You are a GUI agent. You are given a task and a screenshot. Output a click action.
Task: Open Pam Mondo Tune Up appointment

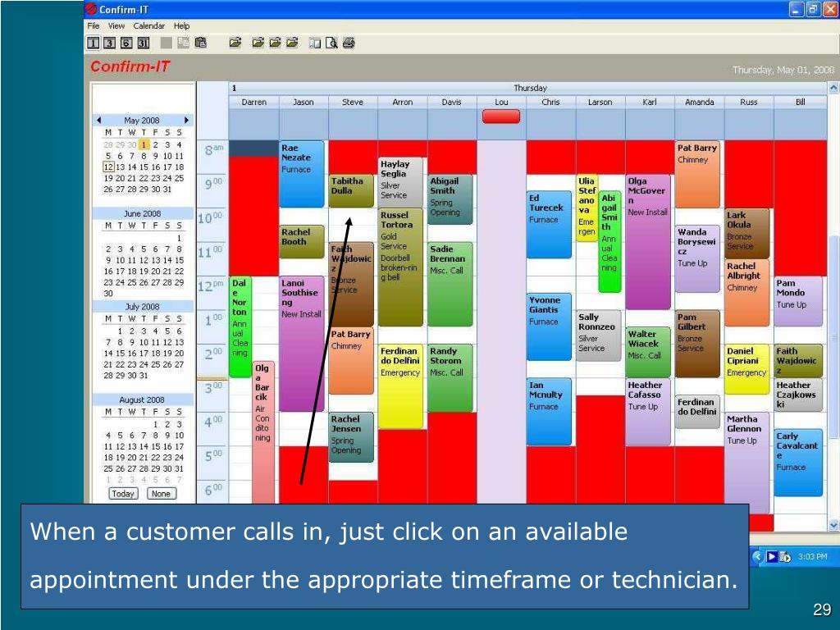pyautogui.click(x=797, y=301)
